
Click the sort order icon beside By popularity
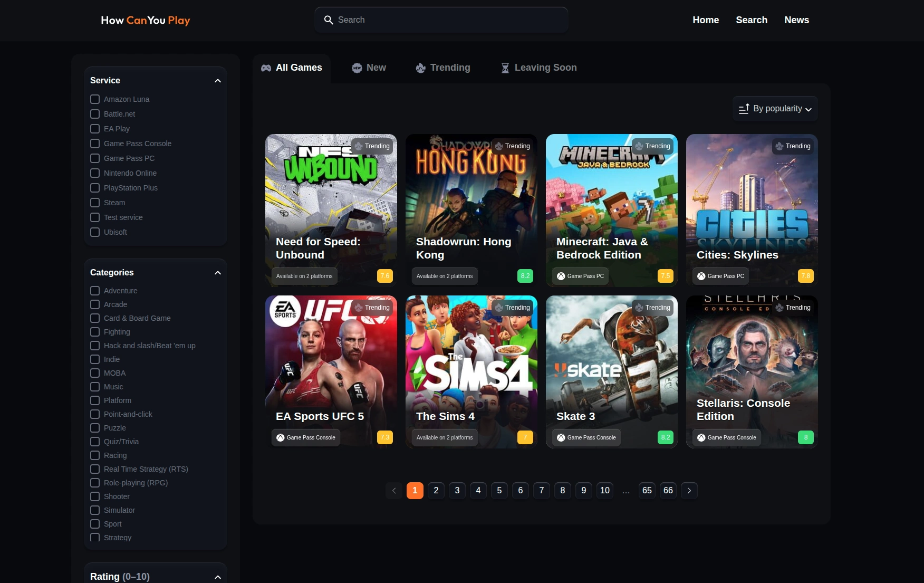tap(744, 109)
